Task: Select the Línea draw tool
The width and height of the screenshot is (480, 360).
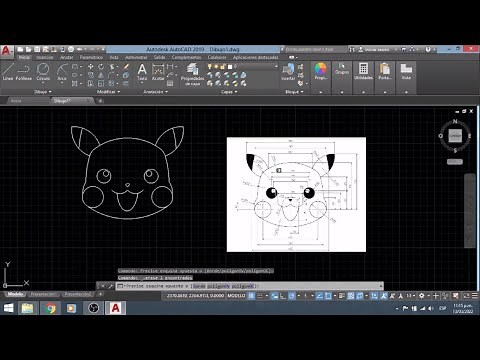Action: pyautogui.click(x=8, y=72)
